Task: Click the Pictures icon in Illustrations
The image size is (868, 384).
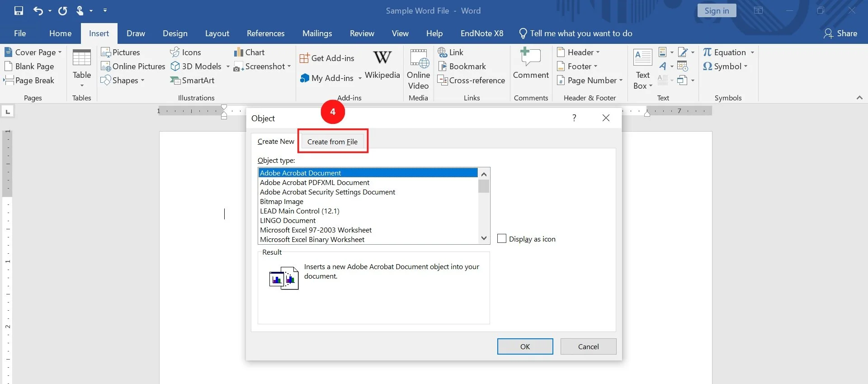Action: (120, 52)
